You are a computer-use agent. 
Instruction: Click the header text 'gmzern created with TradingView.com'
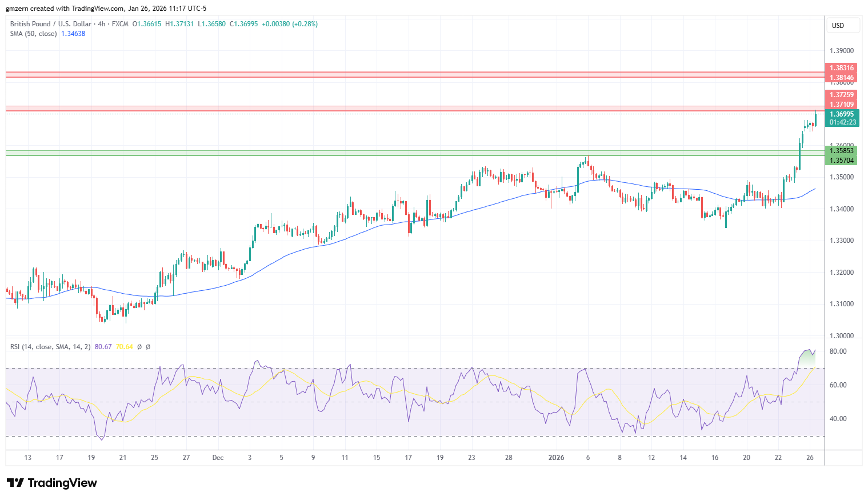(x=65, y=9)
